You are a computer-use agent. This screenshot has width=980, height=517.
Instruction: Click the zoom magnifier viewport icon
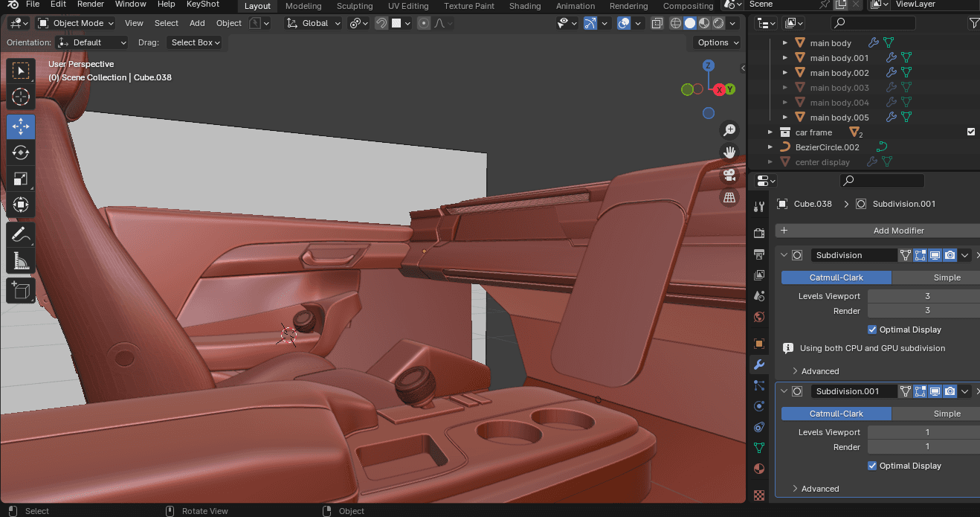click(x=729, y=130)
